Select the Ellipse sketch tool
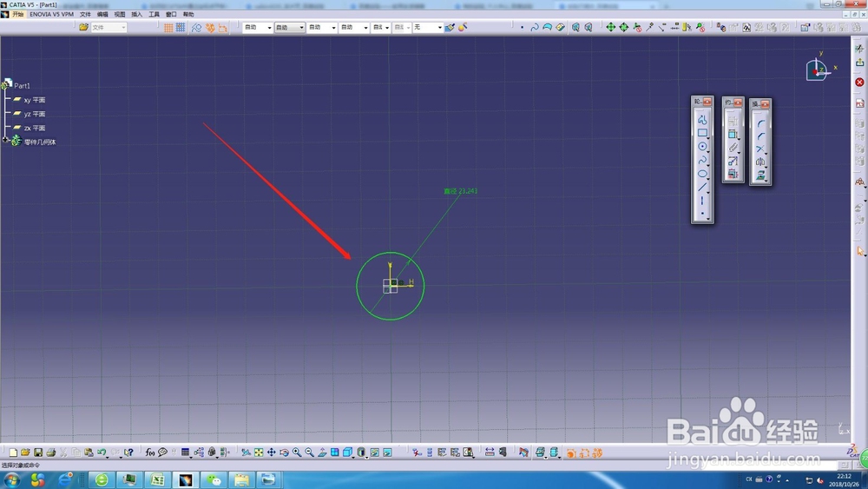This screenshot has width=868, height=489. tap(702, 174)
